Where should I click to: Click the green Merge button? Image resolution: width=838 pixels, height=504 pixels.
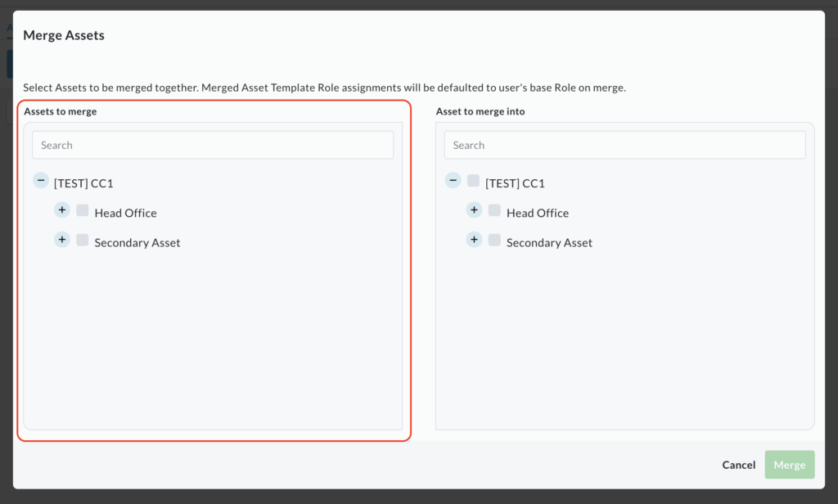(790, 465)
